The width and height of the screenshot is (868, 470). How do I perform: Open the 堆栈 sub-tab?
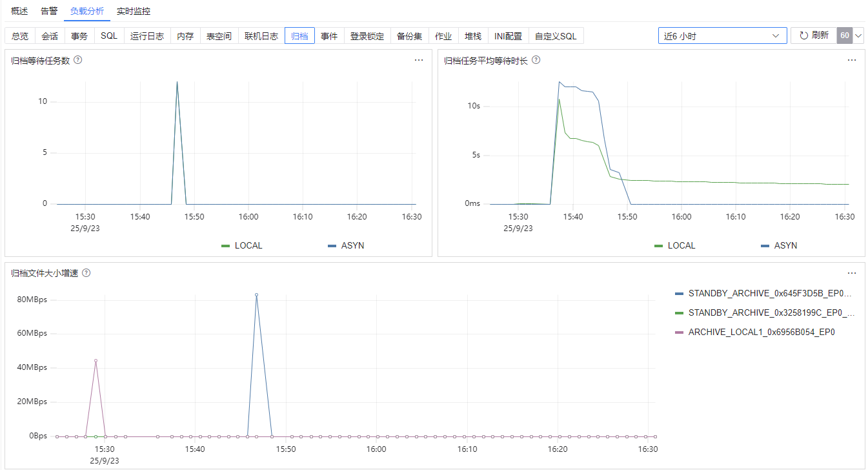(473, 36)
